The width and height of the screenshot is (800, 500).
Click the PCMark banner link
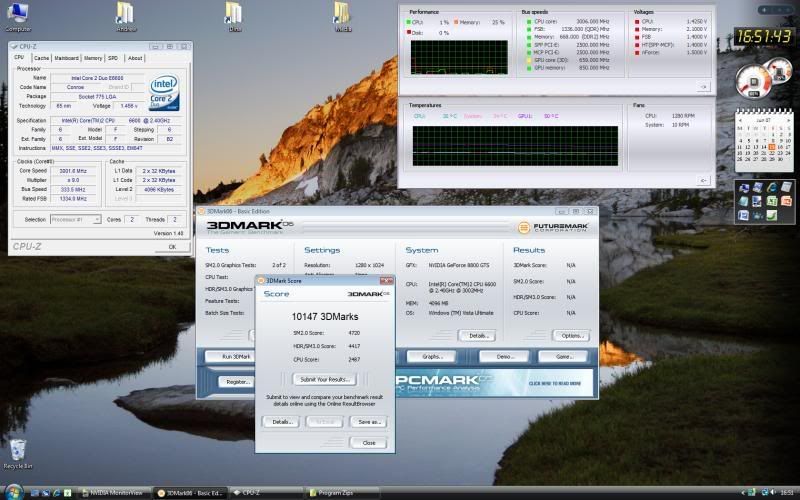[496, 383]
